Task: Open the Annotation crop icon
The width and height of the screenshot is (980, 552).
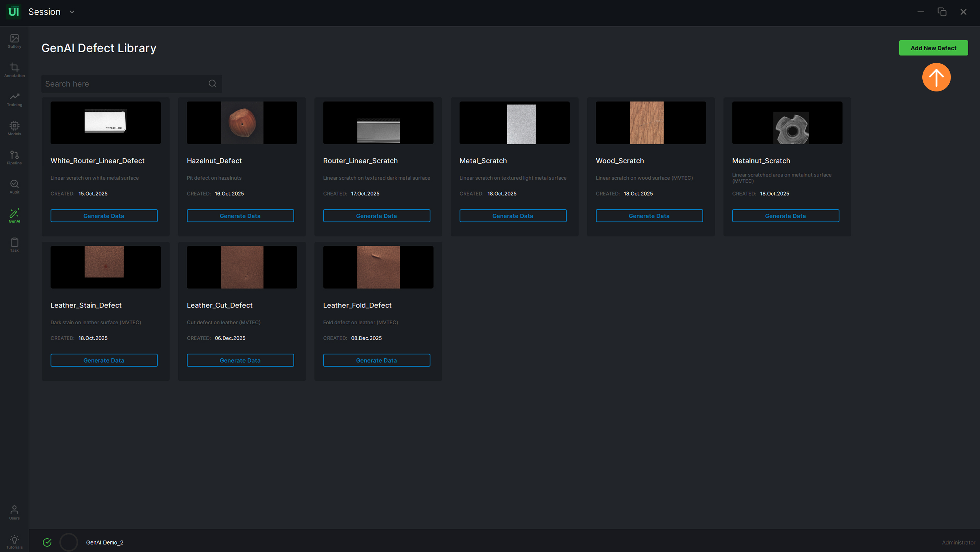Action: [15, 70]
